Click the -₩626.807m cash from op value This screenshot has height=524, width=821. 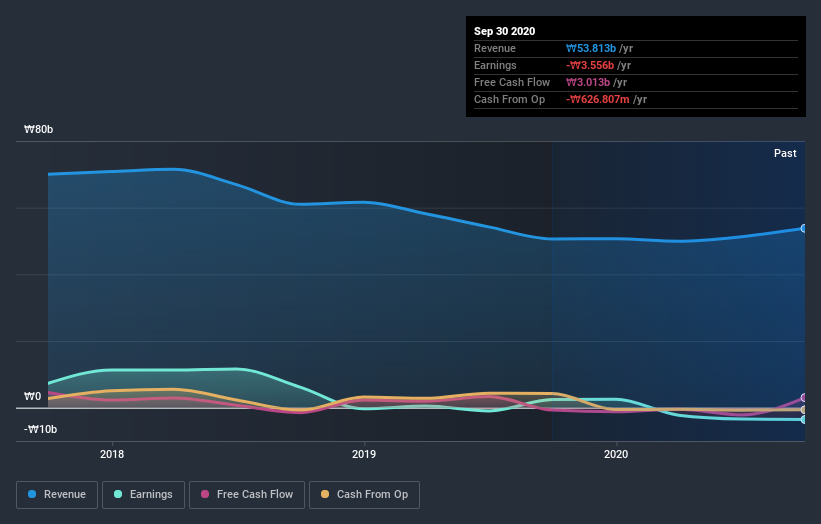coord(597,99)
